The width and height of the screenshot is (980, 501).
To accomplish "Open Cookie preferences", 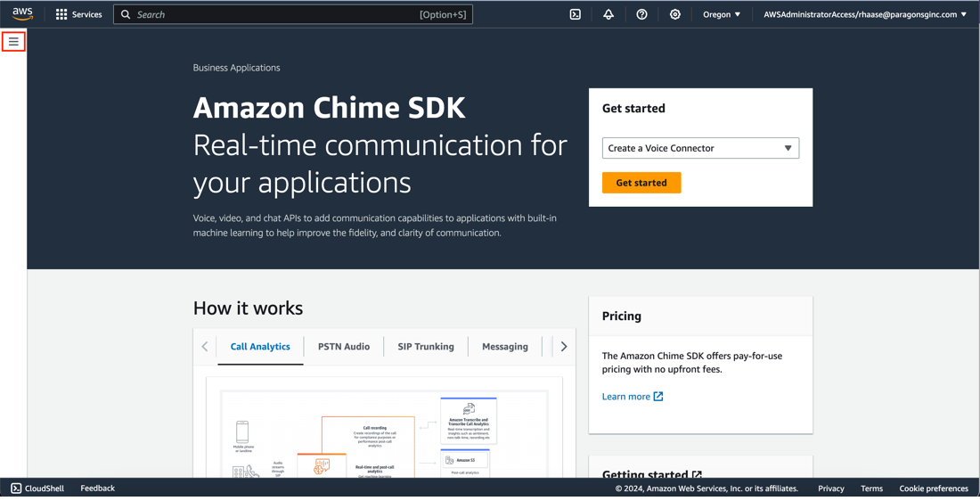I will [x=934, y=489].
